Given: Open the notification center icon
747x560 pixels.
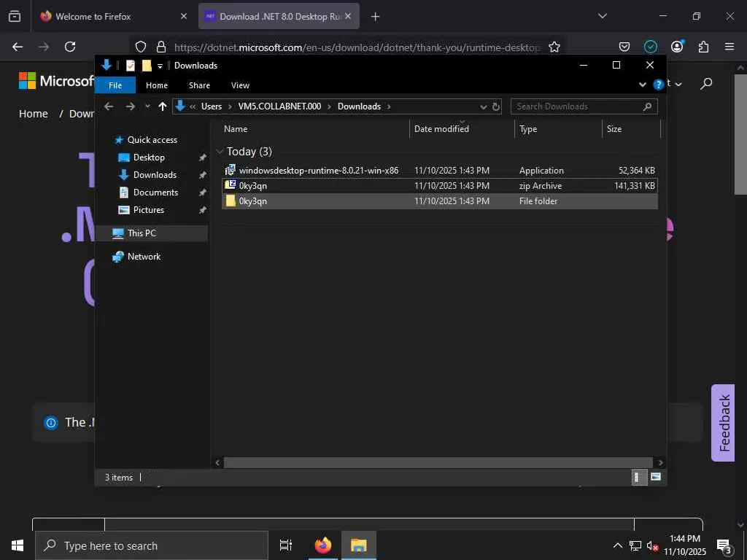Looking at the screenshot, I should coord(724,546).
